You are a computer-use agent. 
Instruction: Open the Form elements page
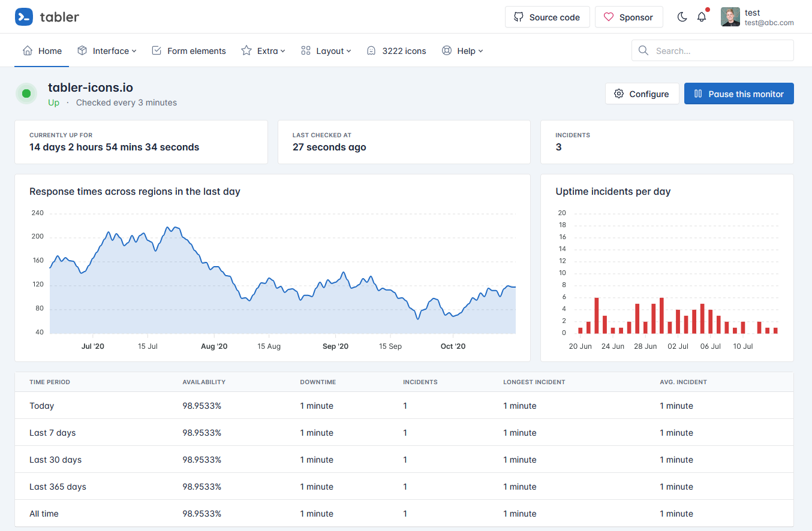pyautogui.click(x=189, y=51)
